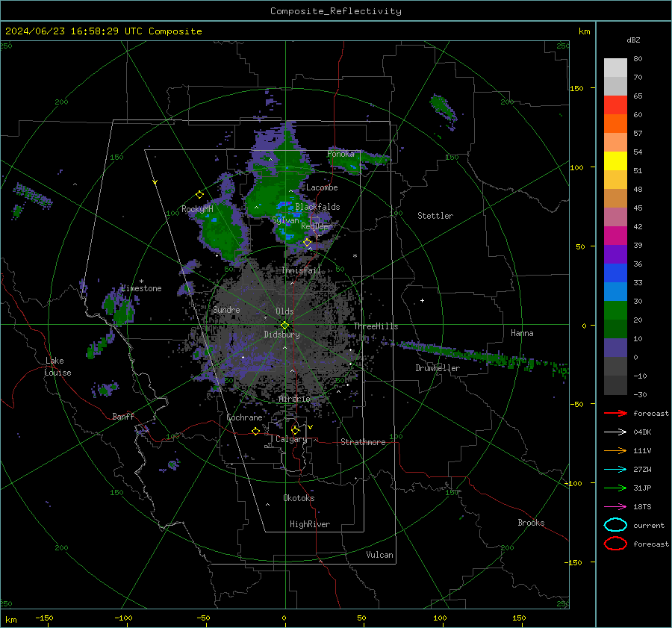Click the Calgary city label
Image resolution: width=672 pixels, height=628 pixels.
(291, 439)
